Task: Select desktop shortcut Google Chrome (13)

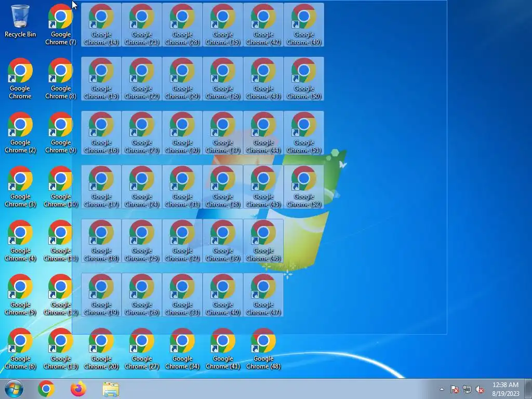Action: [x=61, y=349]
